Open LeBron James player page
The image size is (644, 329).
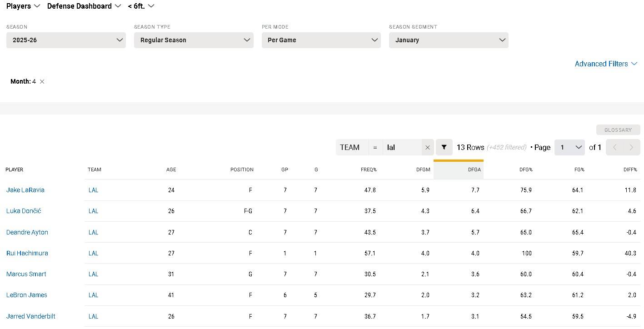click(27, 295)
